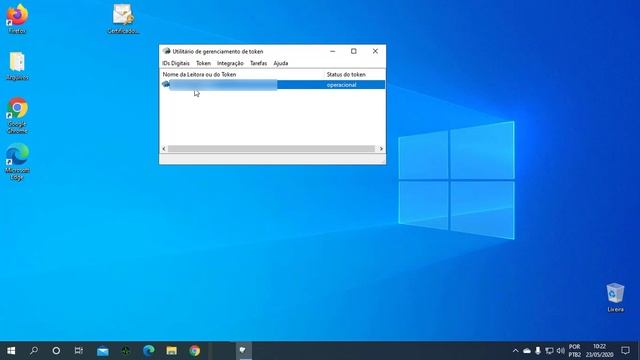The width and height of the screenshot is (640, 360).
Task: Open the Google Chrome desktop shortcut
Action: click(x=17, y=115)
